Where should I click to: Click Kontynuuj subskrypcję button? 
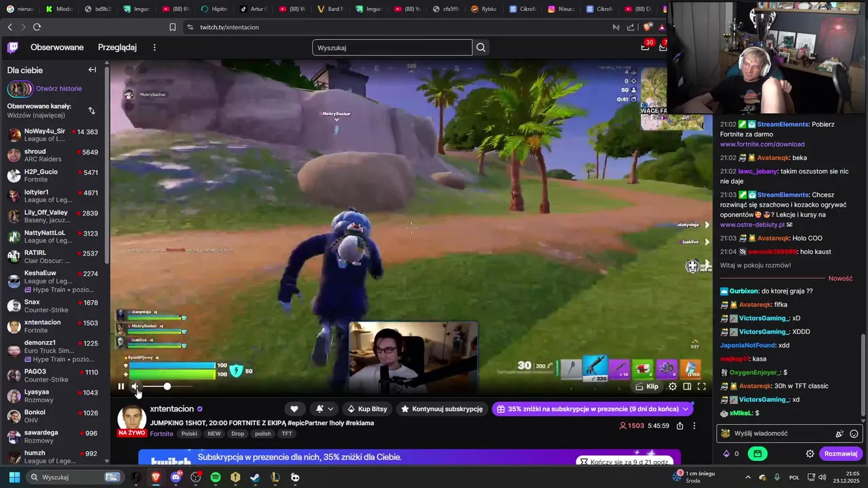tap(443, 409)
